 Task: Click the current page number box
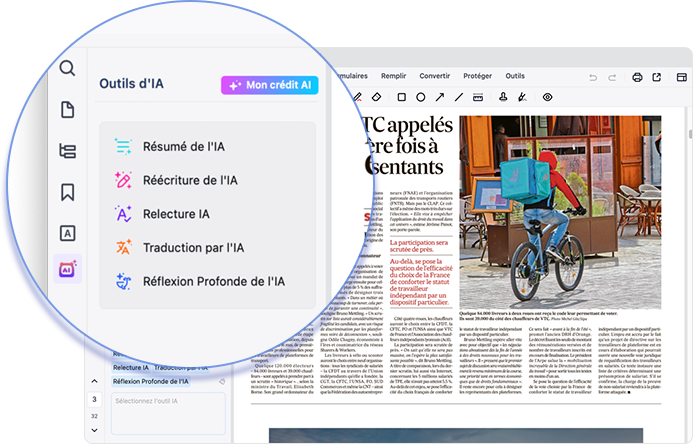click(x=94, y=398)
